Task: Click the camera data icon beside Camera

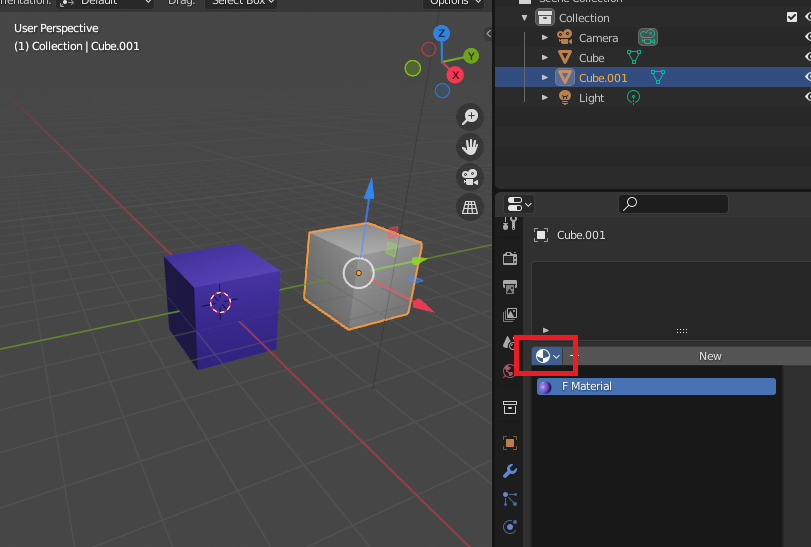Action: pyautogui.click(x=648, y=37)
